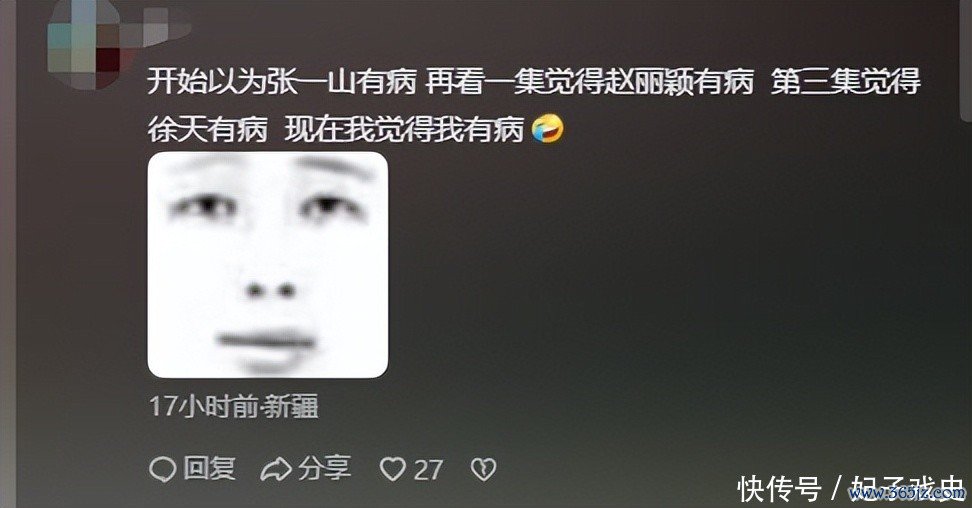Dislike the comment via broken heart icon

click(484, 470)
